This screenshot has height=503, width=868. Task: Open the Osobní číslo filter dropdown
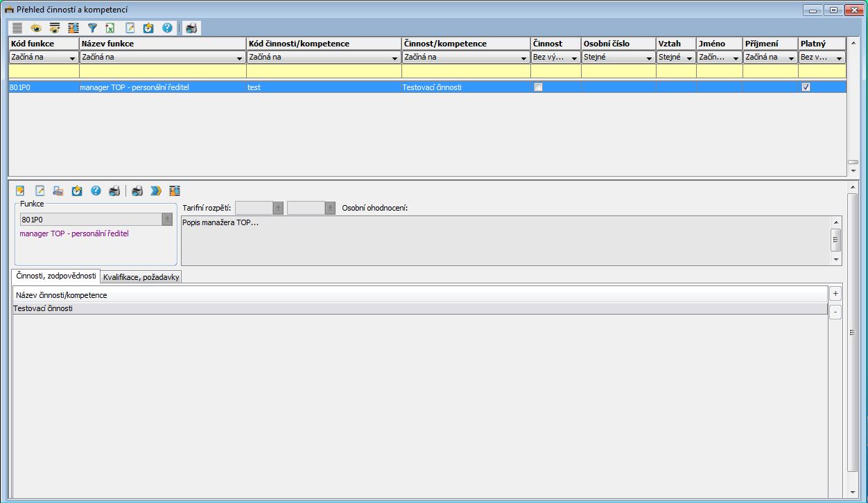pyautogui.click(x=649, y=58)
